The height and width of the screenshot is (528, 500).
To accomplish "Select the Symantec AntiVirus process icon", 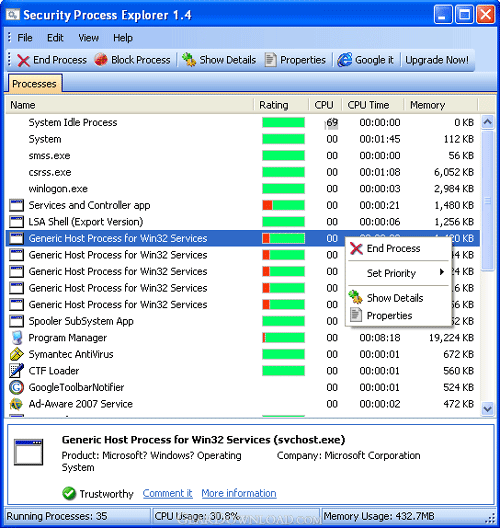I will pyautogui.click(x=16, y=354).
